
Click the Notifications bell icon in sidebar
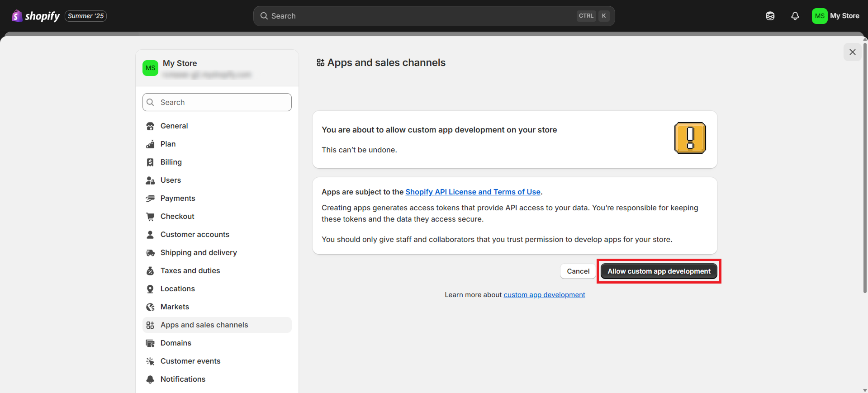coord(150,379)
